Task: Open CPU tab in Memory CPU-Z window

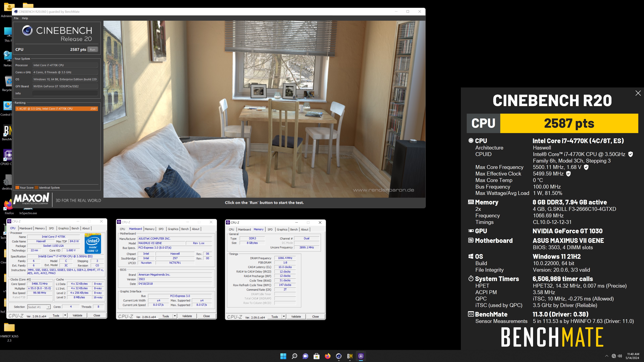Action: pos(231,230)
